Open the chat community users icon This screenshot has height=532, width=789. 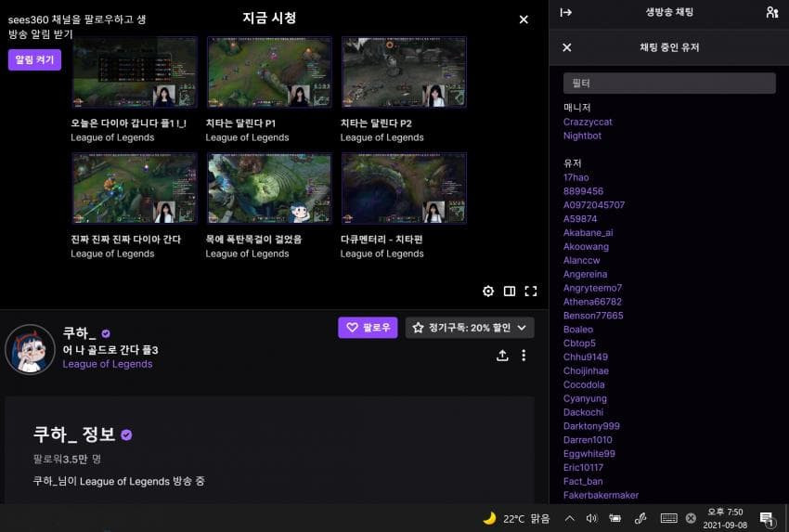(772, 12)
